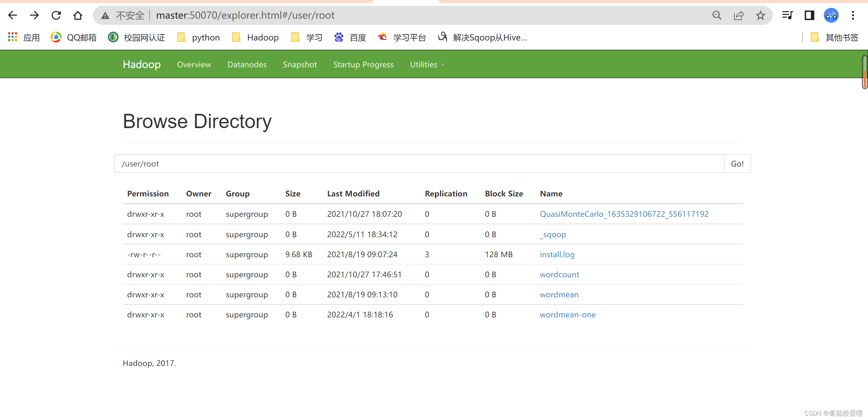Open the Overview tab
The width and height of the screenshot is (868, 420).
(194, 64)
